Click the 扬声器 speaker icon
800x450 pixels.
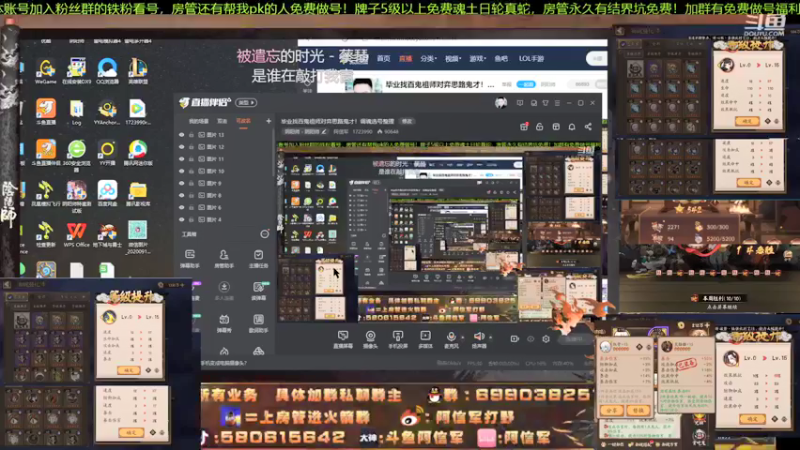click(x=479, y=336)
